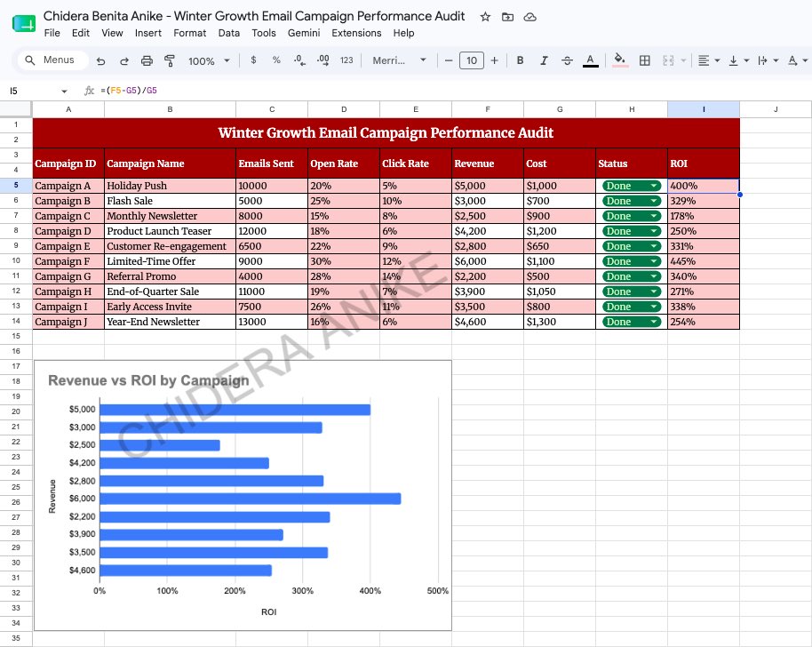Select the 445% ROI cell
The height and width of the screenshot is (647, 812).
coord(704,261)
